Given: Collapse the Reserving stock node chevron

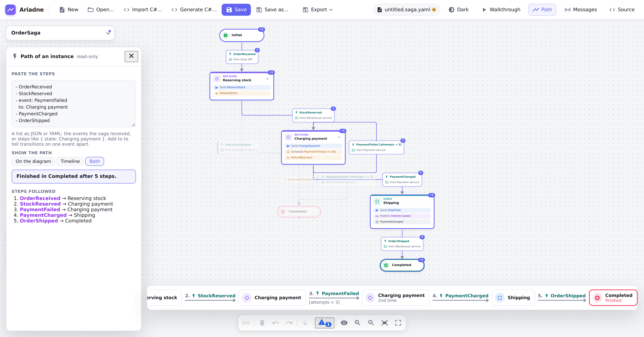Looking at the screenshot, I should click(x=268, y=79).
